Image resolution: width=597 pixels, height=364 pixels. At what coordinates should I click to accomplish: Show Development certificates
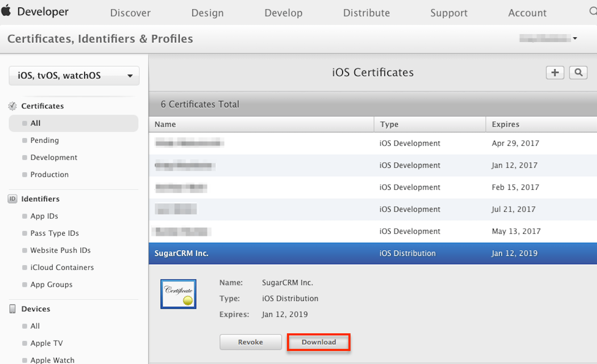pos(54,157)
